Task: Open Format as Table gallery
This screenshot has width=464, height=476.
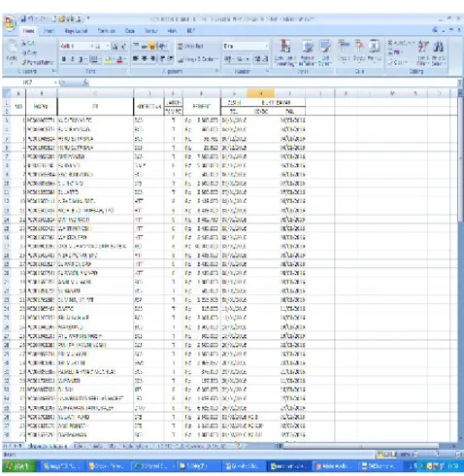Action: (x=307, y=52)
